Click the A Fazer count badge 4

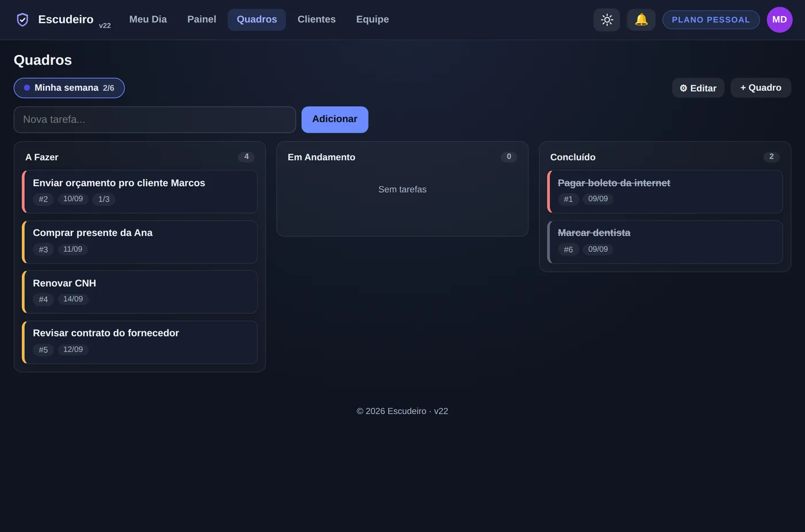click(246, 156)
